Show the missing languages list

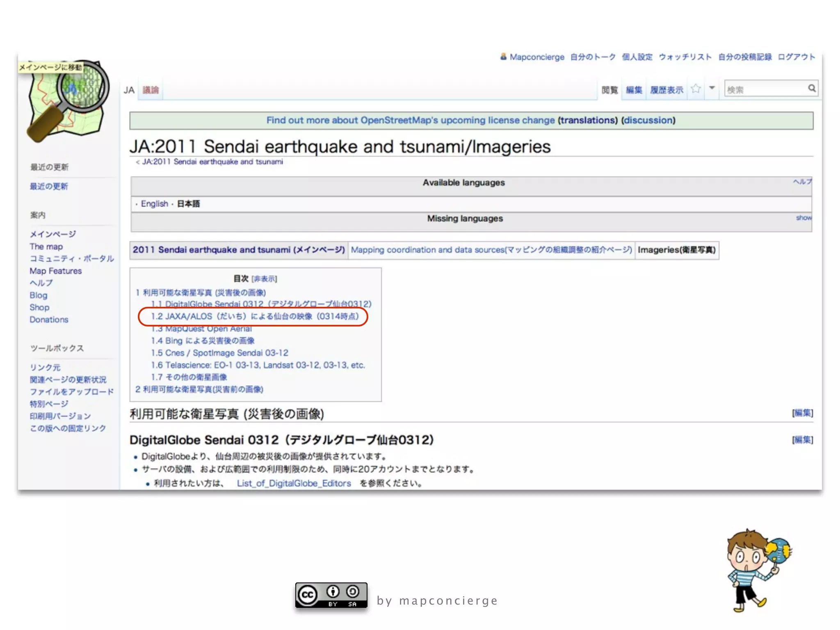[x=803, y=218]
